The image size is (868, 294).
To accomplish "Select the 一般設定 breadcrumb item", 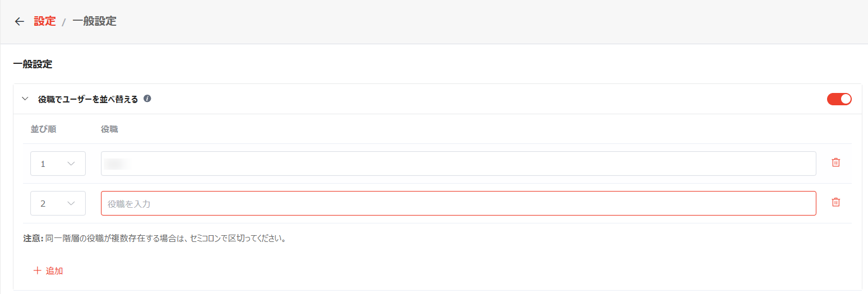I will pyautogui.click(x=95, y=21).
